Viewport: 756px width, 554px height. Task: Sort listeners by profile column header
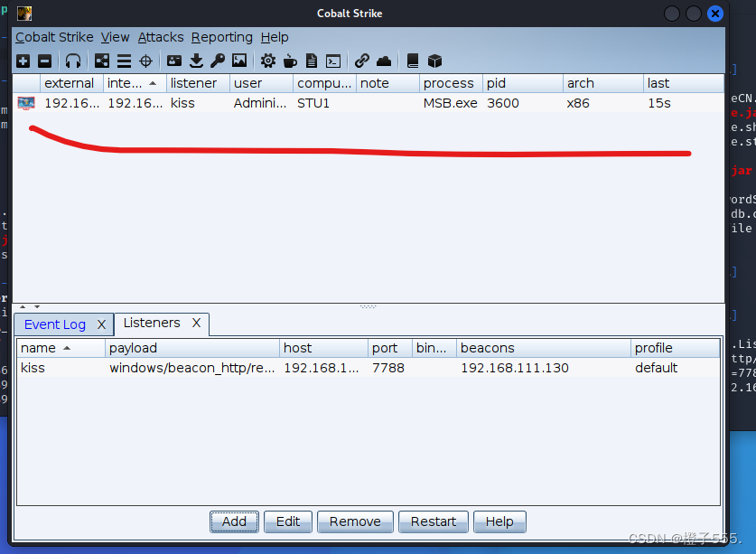click(675, 348)
